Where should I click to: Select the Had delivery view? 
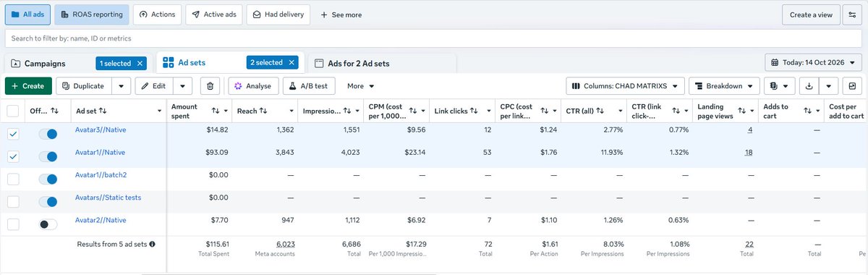tap(278, 14)
